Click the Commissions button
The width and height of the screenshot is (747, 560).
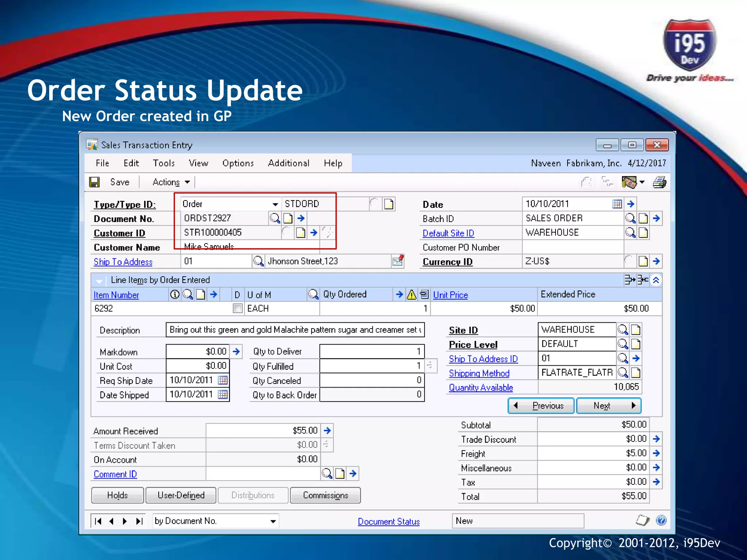coord(325,495)
